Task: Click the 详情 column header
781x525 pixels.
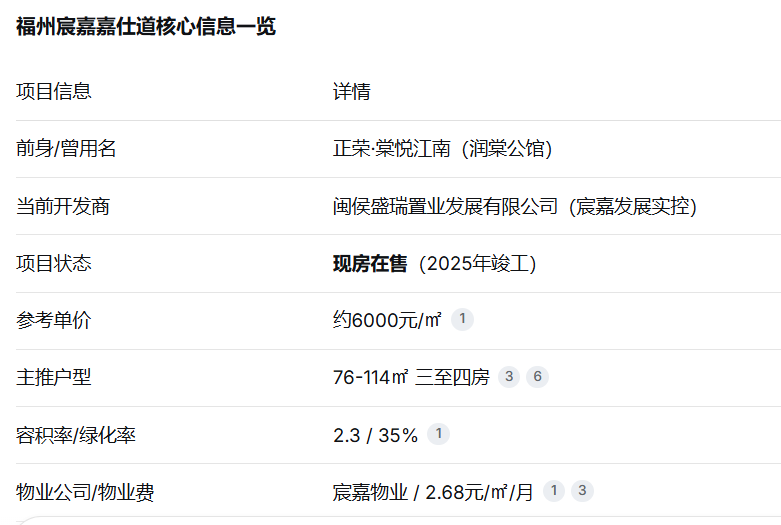Action: [352, 92]
